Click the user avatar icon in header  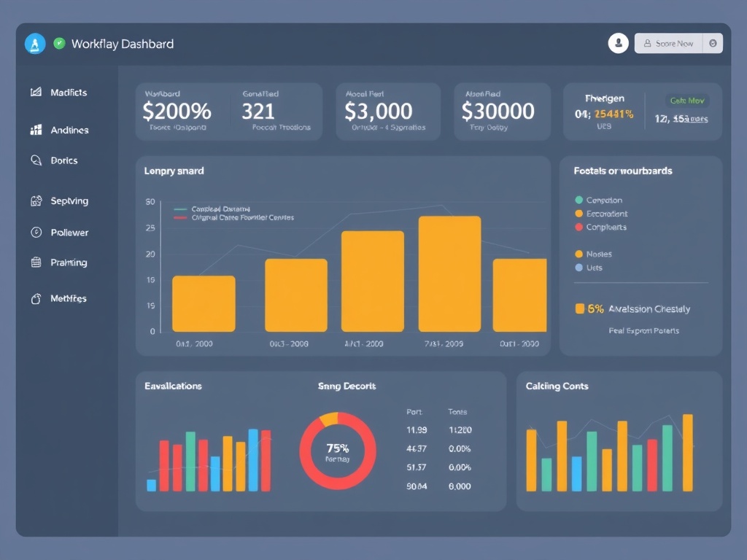click(618, 43)
